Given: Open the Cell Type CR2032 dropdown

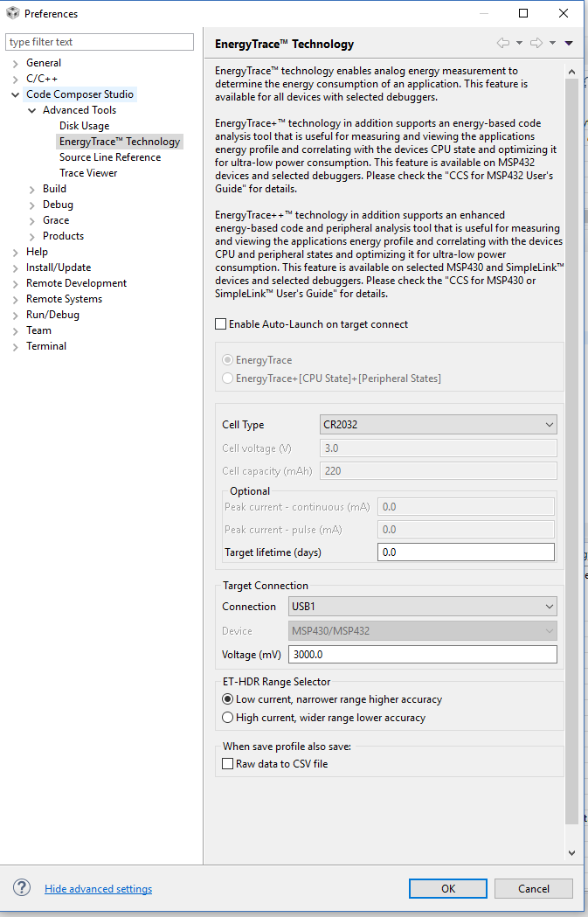Looking at the screenshot, I should click(439, 425).
